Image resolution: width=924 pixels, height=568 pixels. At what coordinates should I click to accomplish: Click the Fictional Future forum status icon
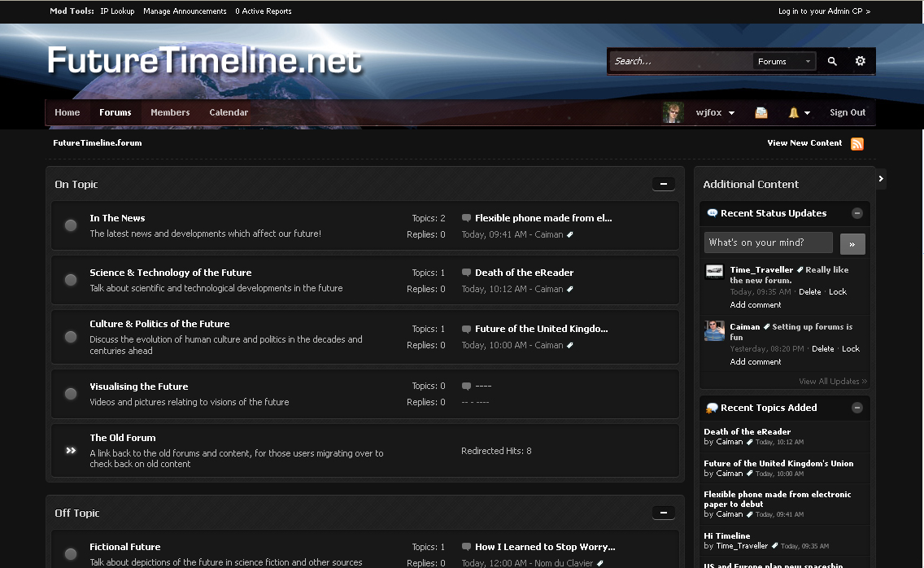[71, 554]
